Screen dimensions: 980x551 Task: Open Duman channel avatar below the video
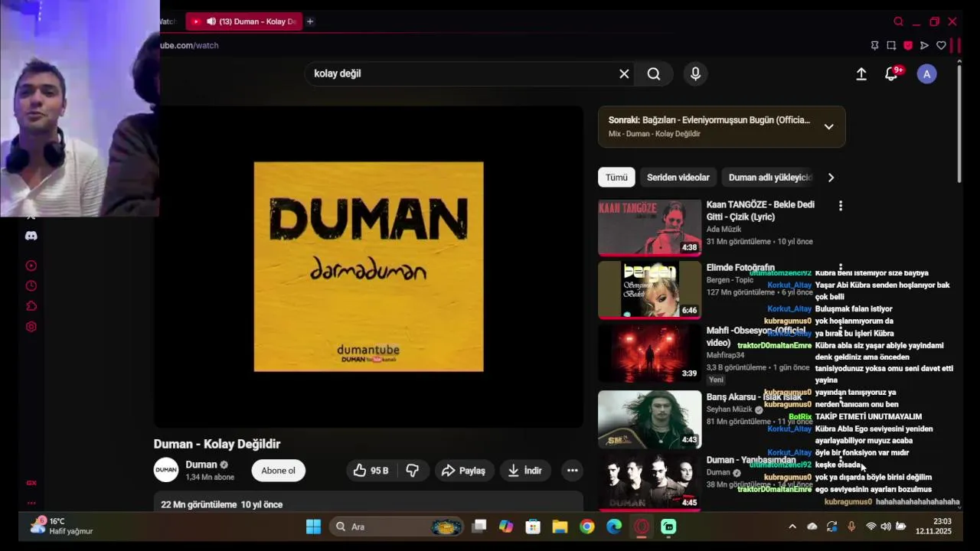tap(166, 470)
